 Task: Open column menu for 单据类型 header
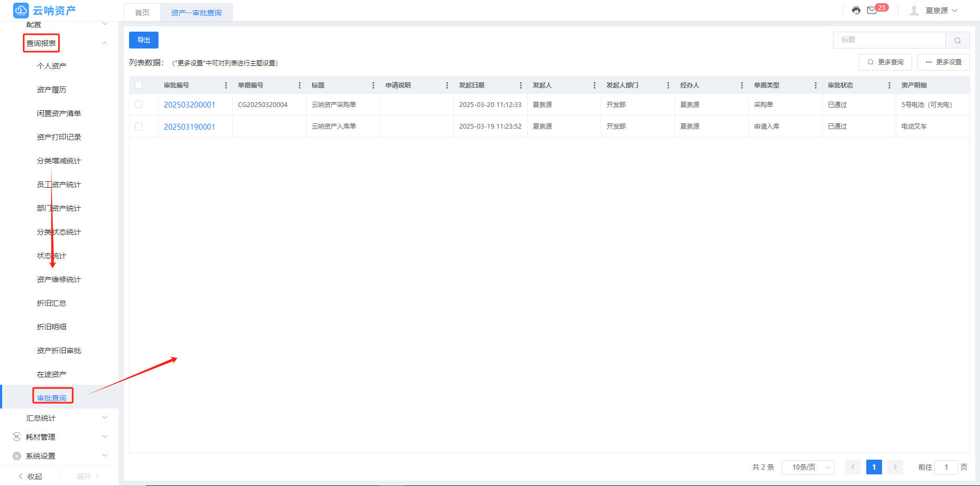[816, 85]
